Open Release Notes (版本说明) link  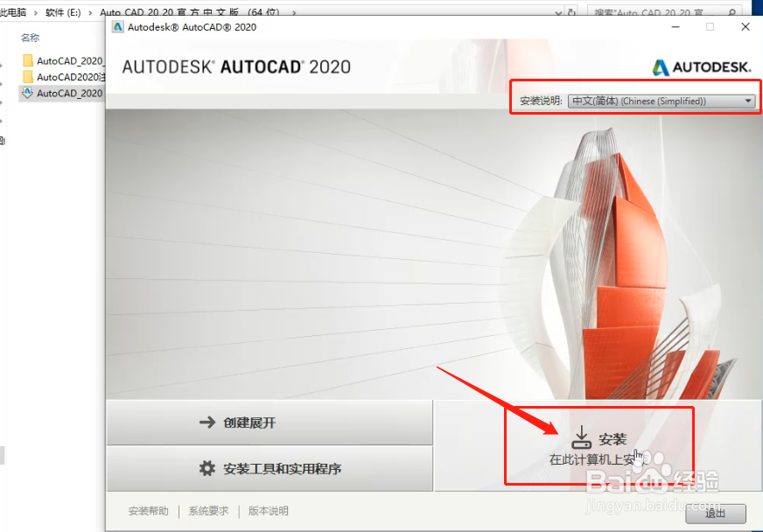(268, 511)
